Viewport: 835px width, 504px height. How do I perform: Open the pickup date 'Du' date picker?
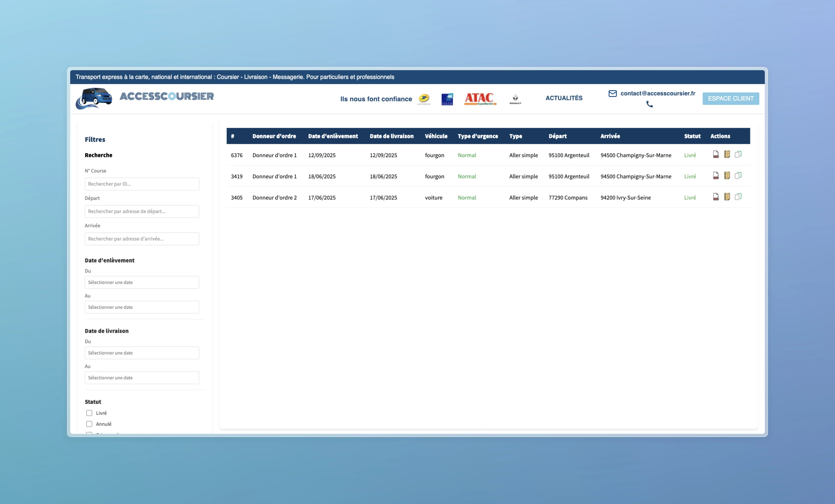pos(142,282)
